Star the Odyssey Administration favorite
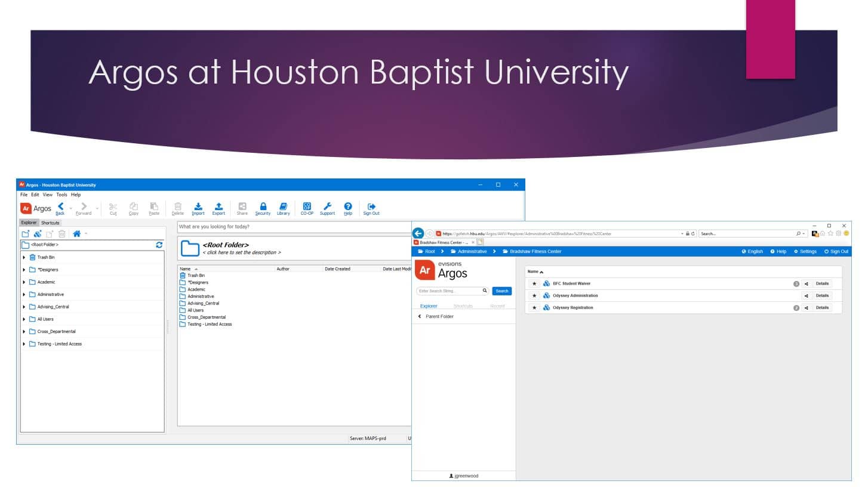868x487 pixels. (x=534, y=295)
